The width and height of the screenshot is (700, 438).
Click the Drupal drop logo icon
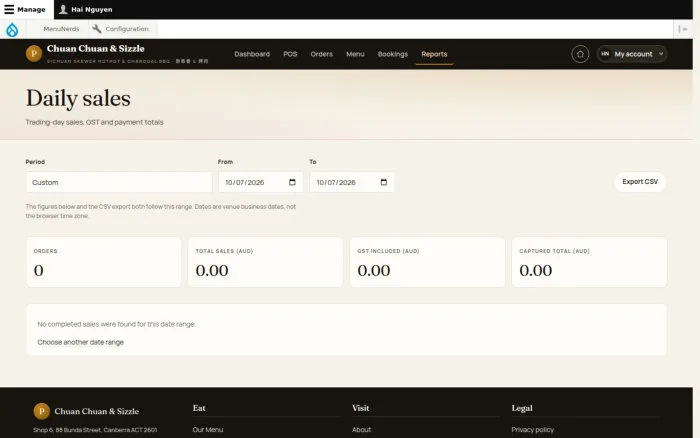12,29
